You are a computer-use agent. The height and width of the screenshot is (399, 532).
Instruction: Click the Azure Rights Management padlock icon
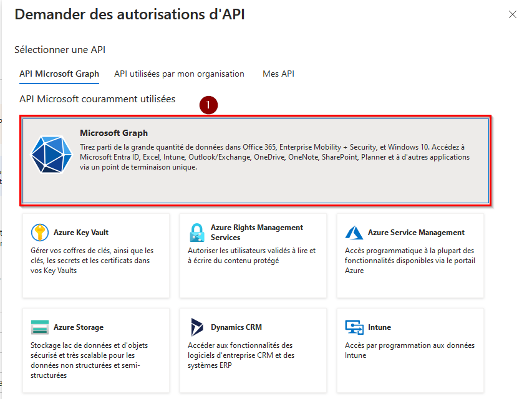[x=197, y=233]
